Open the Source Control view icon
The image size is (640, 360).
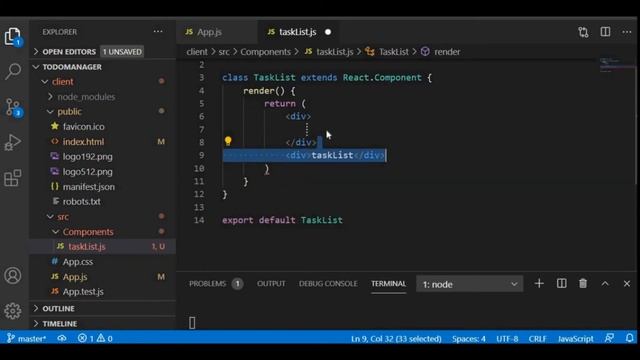click(13, 107)
